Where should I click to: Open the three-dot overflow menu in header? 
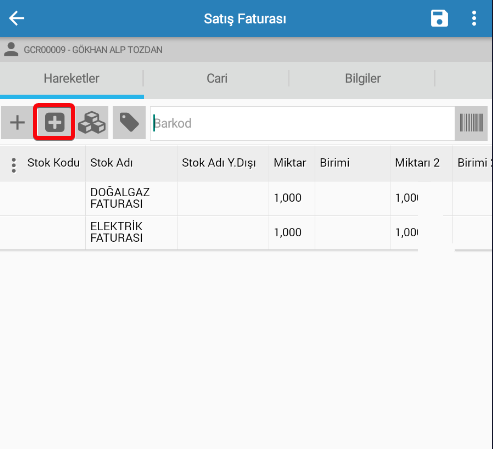[474, 18]
